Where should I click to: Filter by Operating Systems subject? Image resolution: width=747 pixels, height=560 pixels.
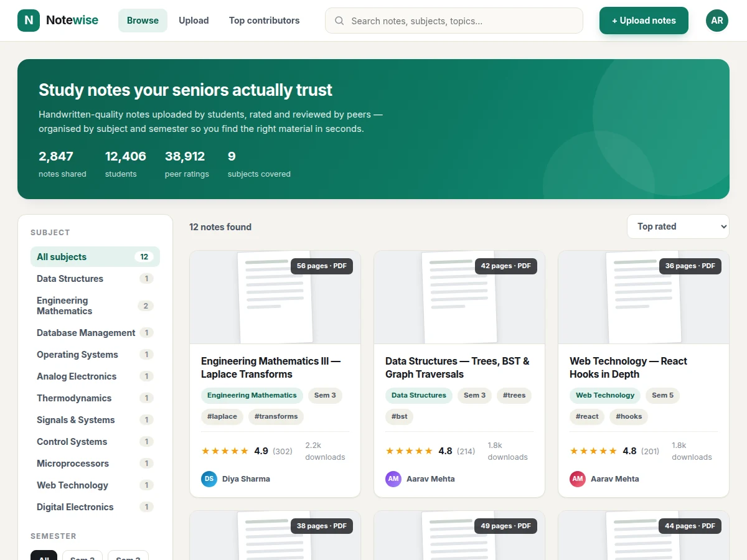coord(95,354)
